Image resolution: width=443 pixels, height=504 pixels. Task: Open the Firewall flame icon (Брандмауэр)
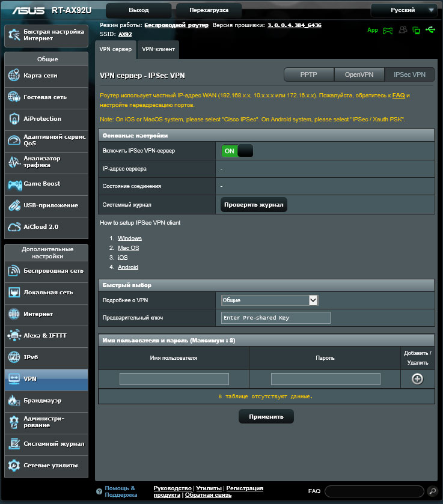point(14,400)
